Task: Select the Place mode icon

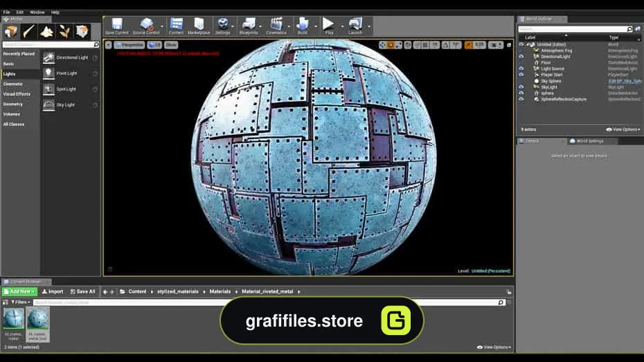Action: point(11,31)
